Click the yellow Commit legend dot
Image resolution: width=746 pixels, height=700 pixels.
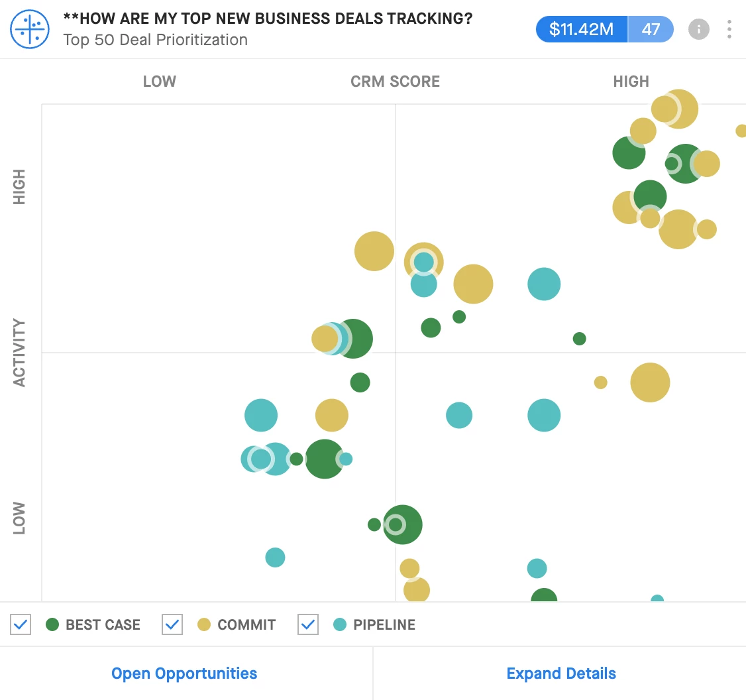[203, 624]
